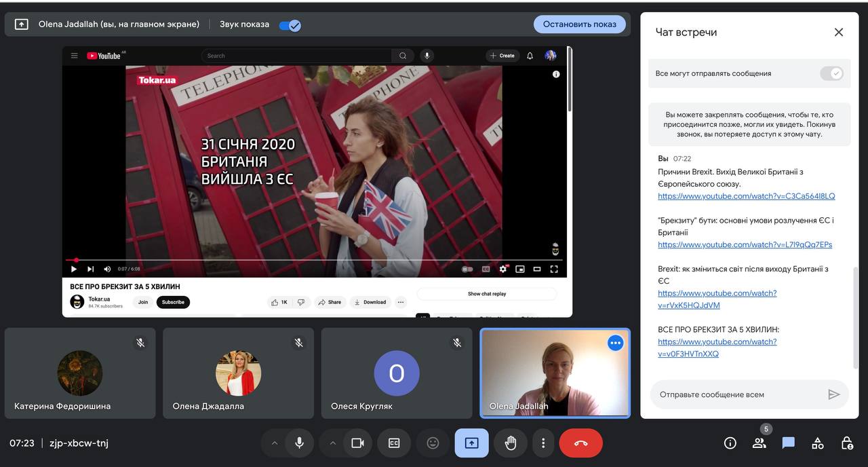The width and height of the screenshot is (868, 467).
Task: Switch to theater mode in player
Action: coord(537,269)
